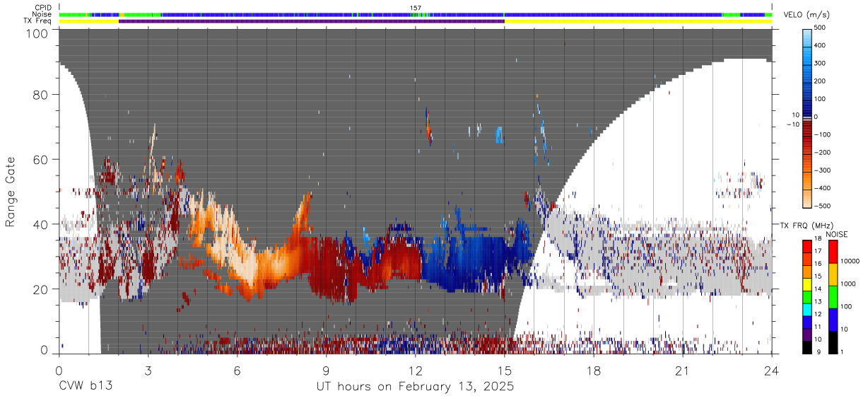Click the blue swatch in the NOISE legend

point(833,319)
